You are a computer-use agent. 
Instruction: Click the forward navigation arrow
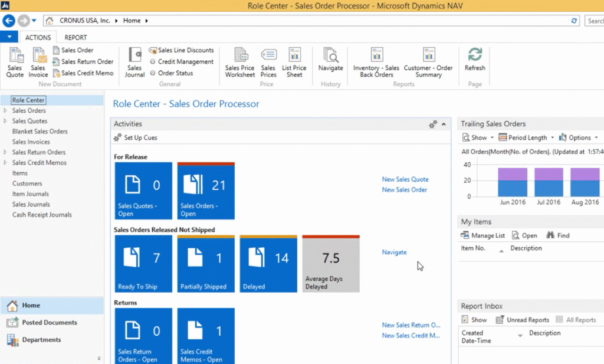(24, 21)
